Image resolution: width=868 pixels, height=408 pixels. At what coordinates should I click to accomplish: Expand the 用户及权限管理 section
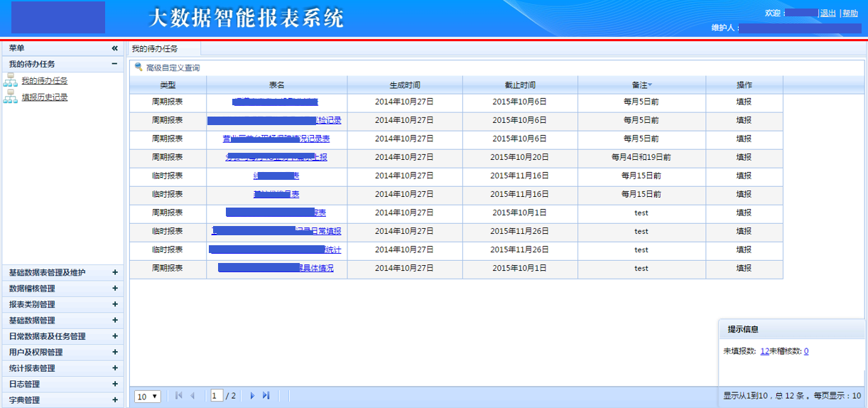[114, 352]
